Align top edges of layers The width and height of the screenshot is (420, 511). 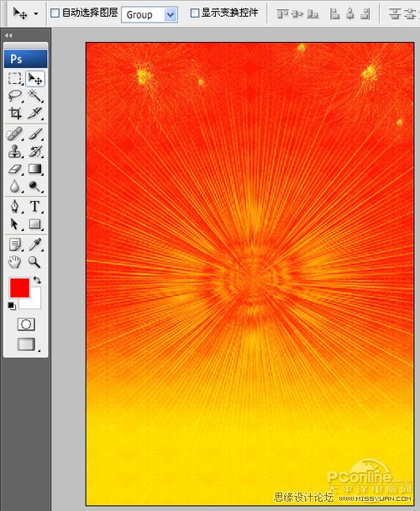[282, 13]
